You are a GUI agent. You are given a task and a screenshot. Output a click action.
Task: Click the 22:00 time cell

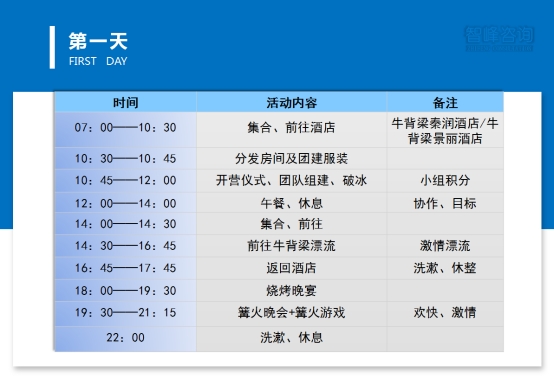tap(125, 339)
